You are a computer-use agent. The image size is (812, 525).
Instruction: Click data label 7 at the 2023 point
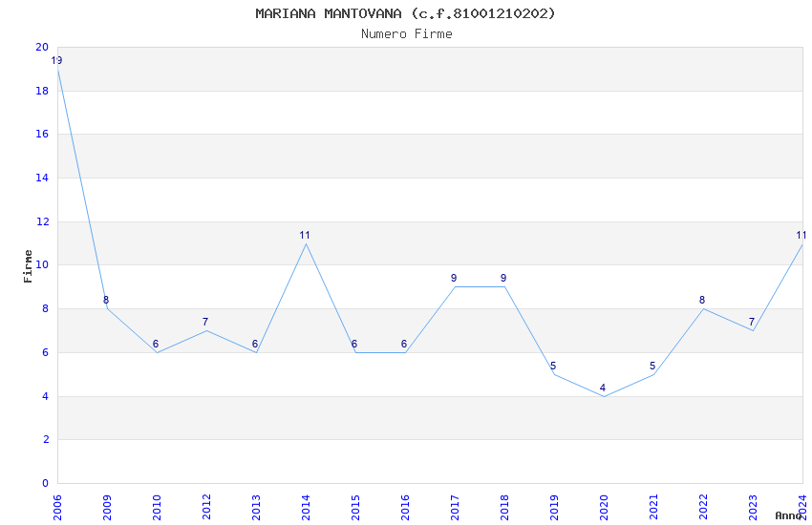point(752,322)
